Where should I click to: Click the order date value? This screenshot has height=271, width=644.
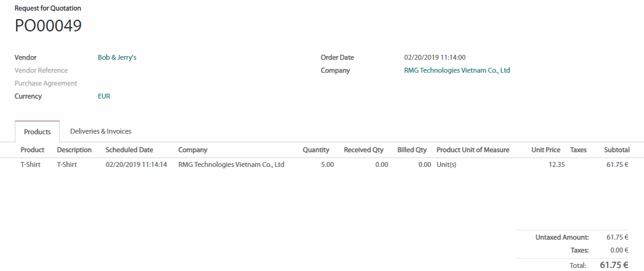click(434, 57)
